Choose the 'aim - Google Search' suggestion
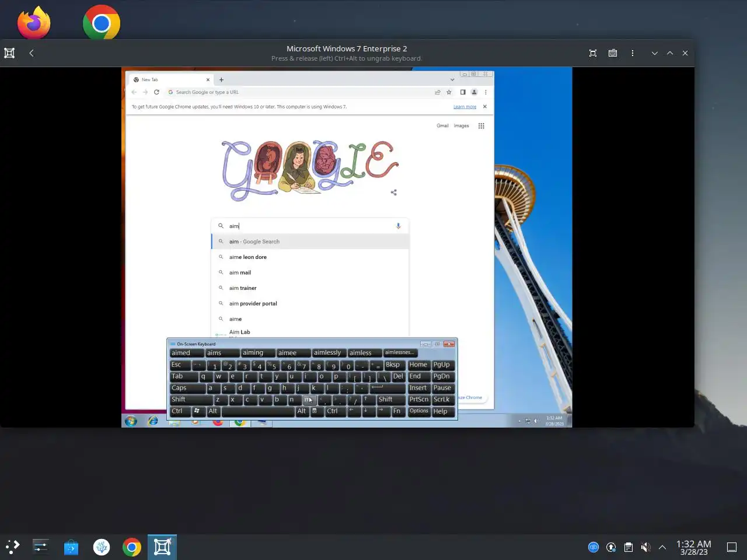The width and height of the screenshot is (747, 560). pos(310,242)
